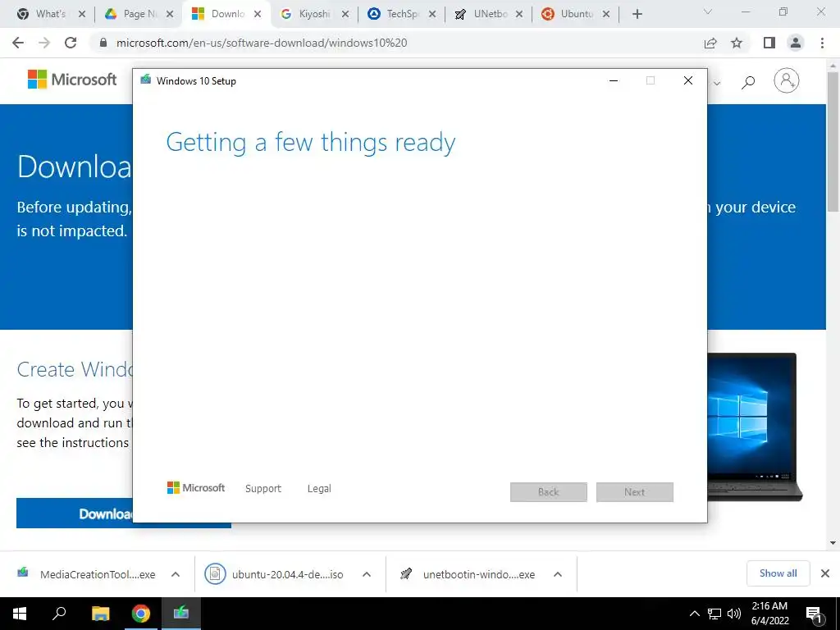Image resolution: width=840 pixels, height=630 pixels.
Task: Click the page vertical scrollbar thumb
Action: (833, 140)
